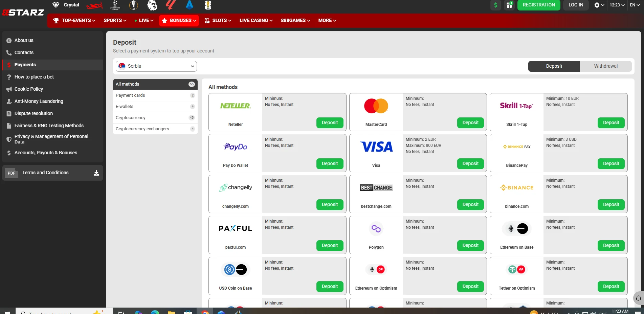Open the Premier League lion icon

(152, 5)
